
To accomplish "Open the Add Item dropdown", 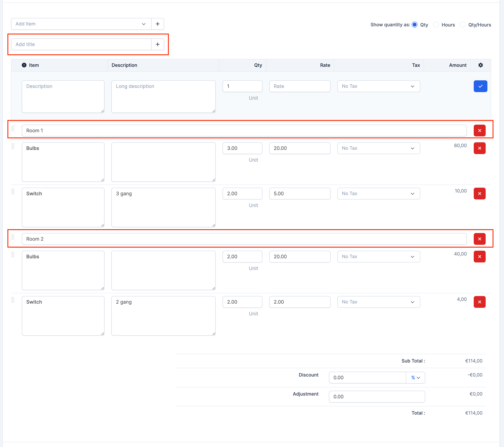I will click(81, 24).
